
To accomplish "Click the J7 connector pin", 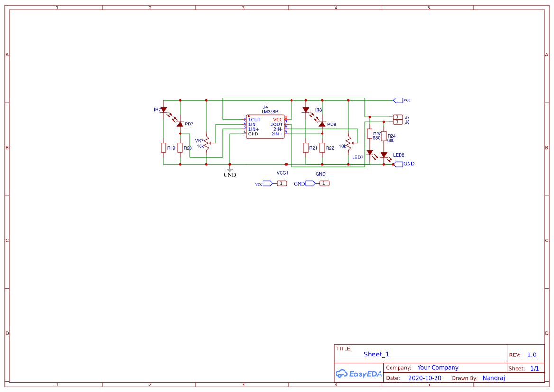I will pyautogui.click(x=398, y=117).
